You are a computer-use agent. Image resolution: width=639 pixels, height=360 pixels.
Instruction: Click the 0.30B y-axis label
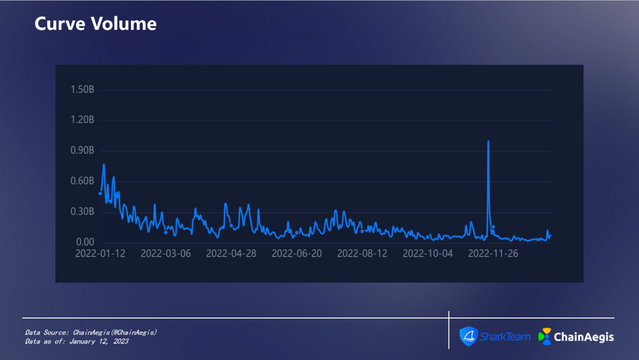[82, 212]
